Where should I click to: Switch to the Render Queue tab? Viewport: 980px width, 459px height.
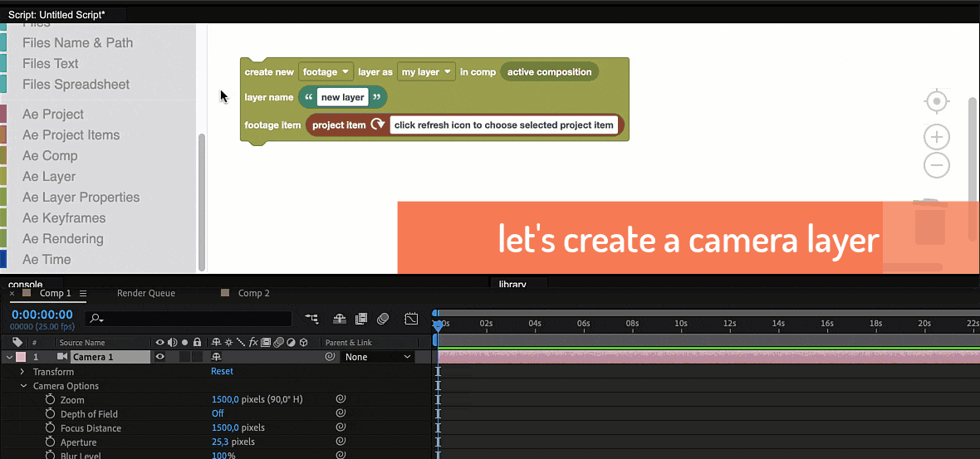coord(146,293)
